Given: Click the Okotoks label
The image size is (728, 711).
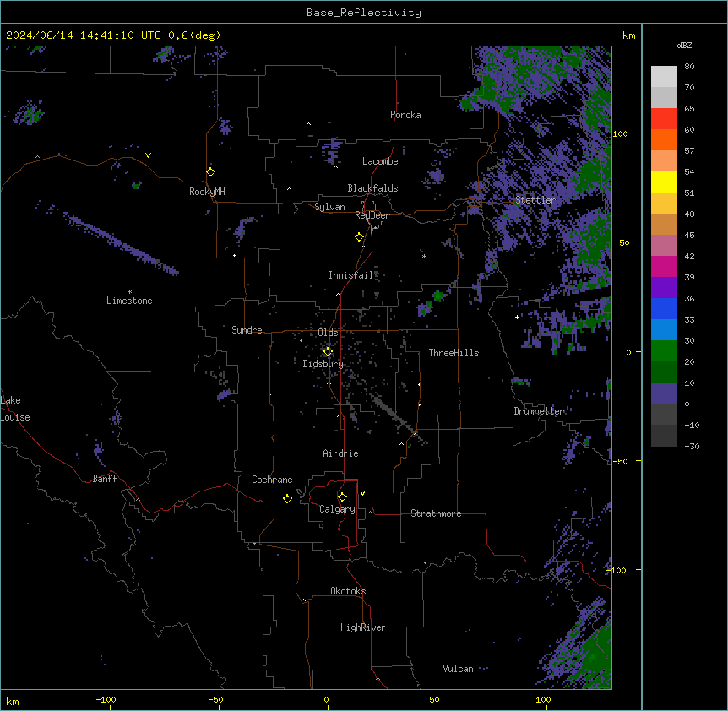Looking at the screenshot, I should (x=348, y=591).
